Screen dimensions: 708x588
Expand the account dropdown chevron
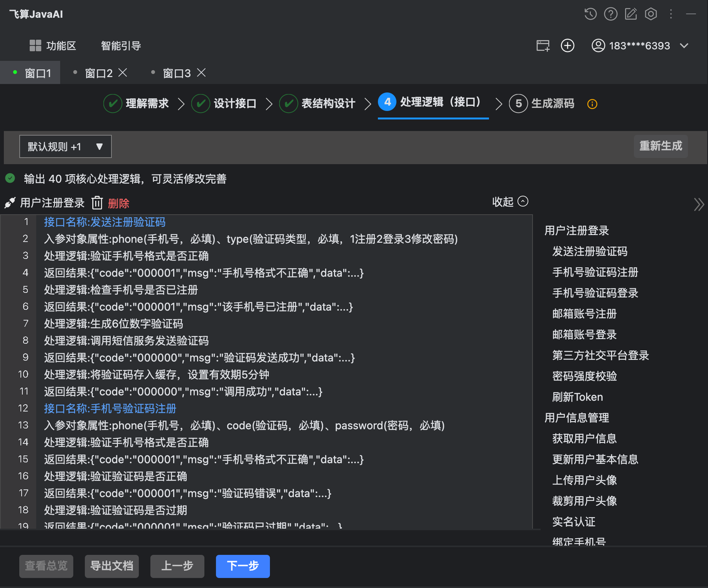tap(684, 45)
